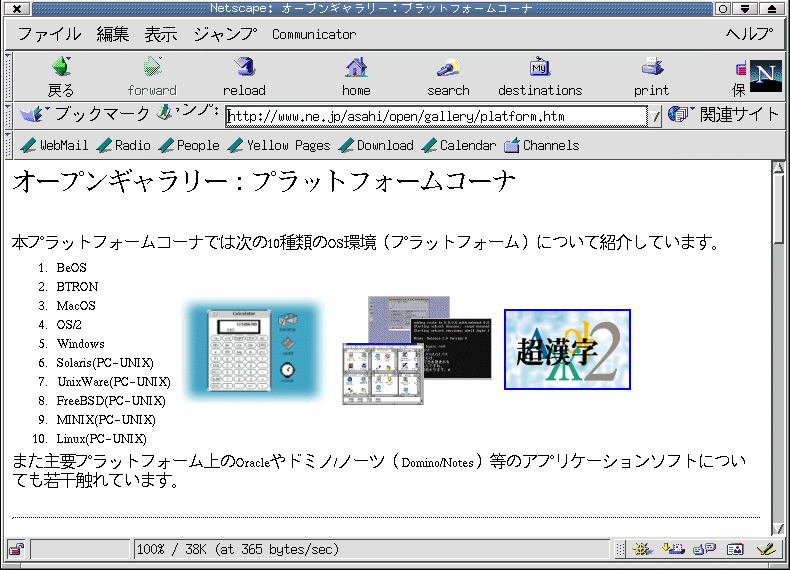Screen dimensions: 790x570
Task: Collapse the personal toolbar handle
Action: pyautogui.click(x=8, y=145)
